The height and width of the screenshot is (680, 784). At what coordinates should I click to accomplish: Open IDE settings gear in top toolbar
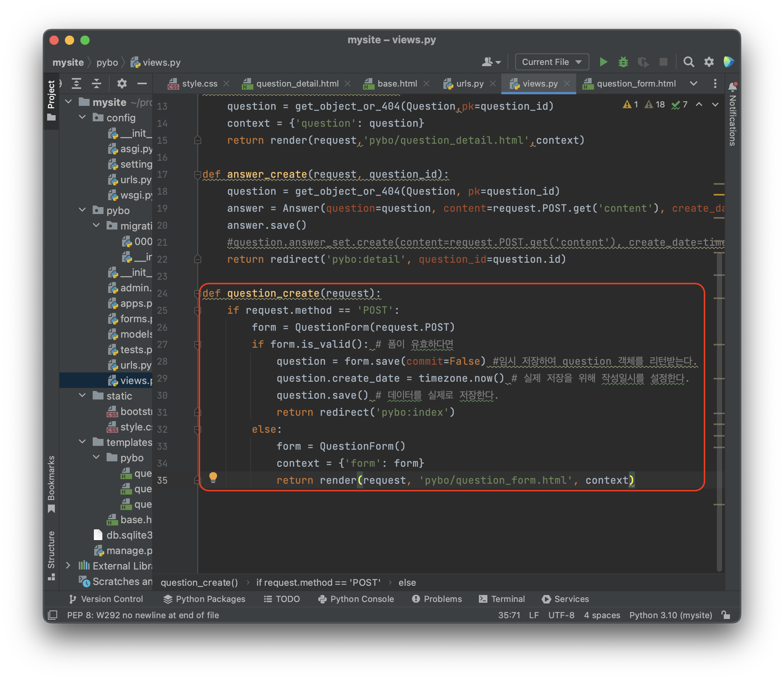coord(709,62)
